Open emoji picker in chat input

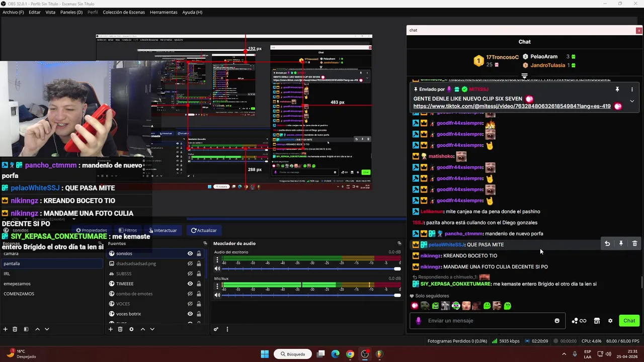click(x=557, y=321)
